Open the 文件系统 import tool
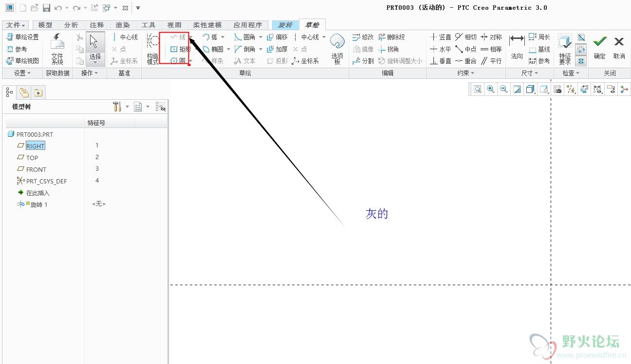 pyautogui.click(x=57, y=49)
